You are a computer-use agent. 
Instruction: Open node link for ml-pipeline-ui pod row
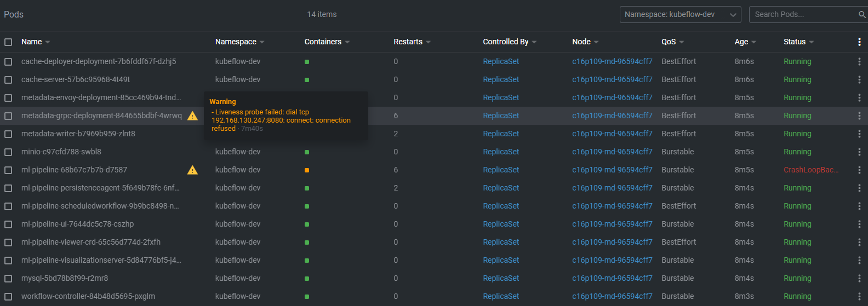tap(612, 224)
